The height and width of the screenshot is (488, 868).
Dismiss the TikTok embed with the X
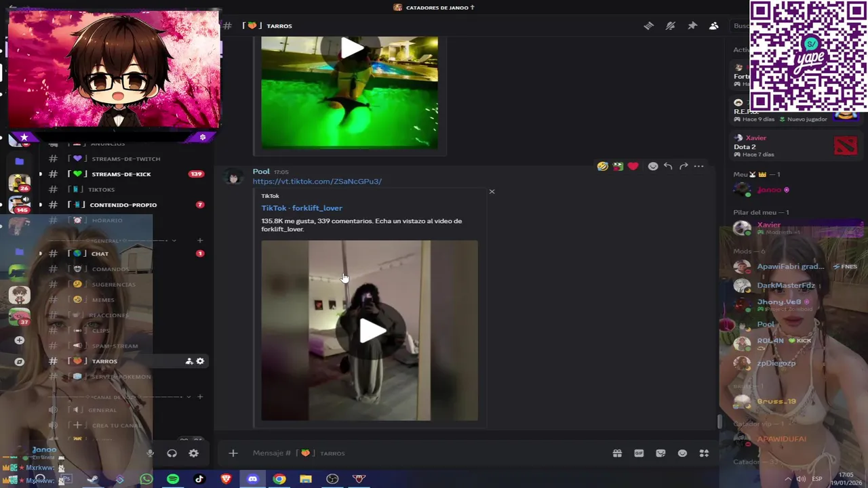(x=492, y=191)
